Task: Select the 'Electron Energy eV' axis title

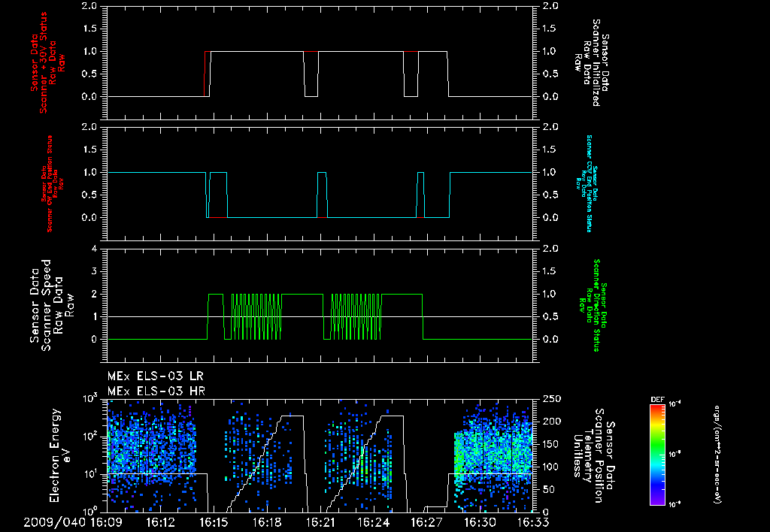Action: (x=61, y=455)
